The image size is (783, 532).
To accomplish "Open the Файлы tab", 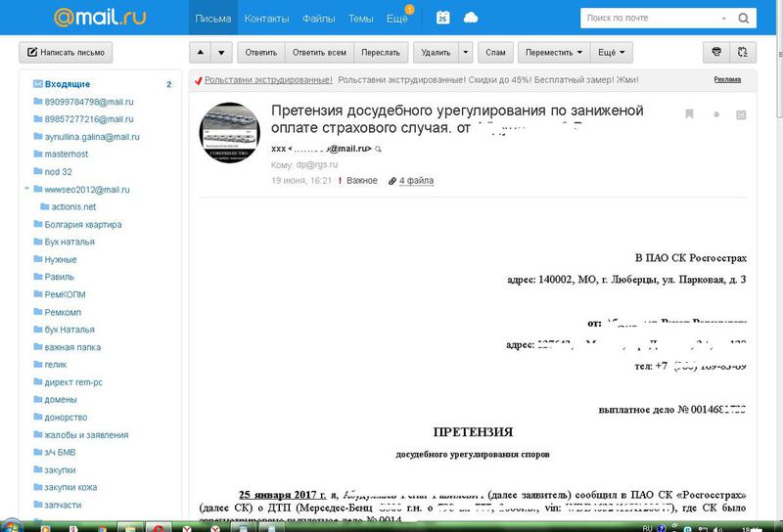I will [319, 19].
